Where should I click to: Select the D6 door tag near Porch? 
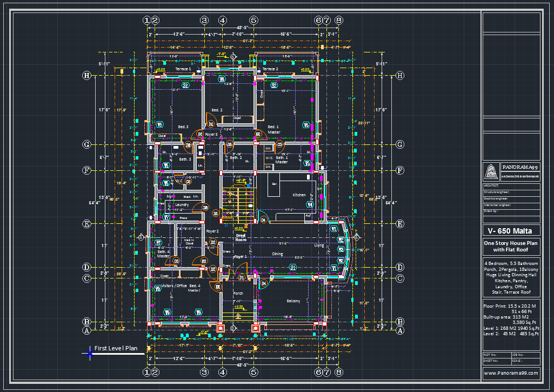(218, 287)
